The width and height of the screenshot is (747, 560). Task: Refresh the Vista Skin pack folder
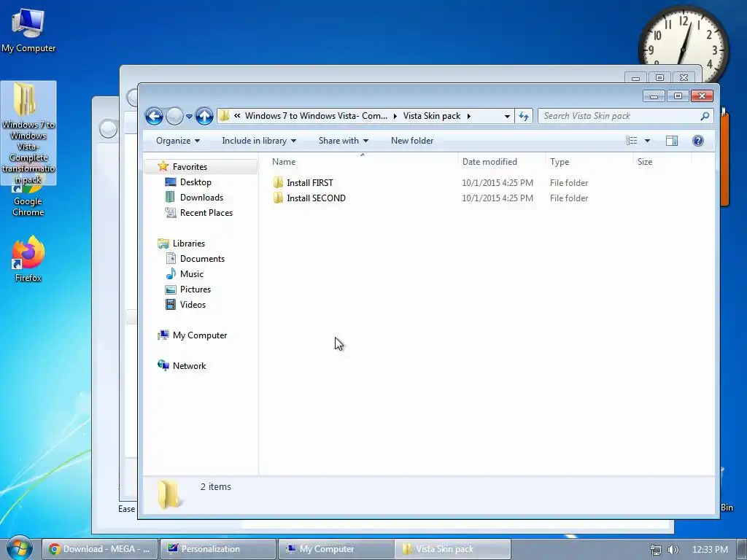[524, 116]
